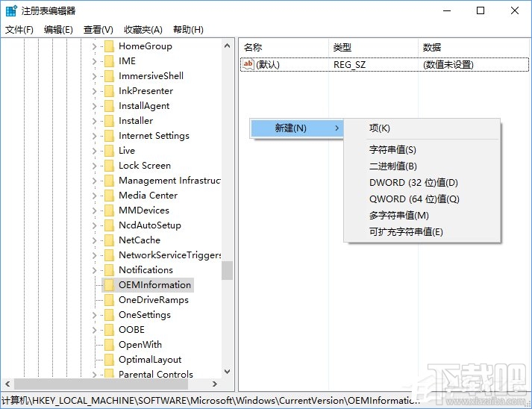Image resolution: width=532 pixels, height=409 pixels.
Task: Click the Live folder icon
Action: pyautogui.click(x=109, y=151)
